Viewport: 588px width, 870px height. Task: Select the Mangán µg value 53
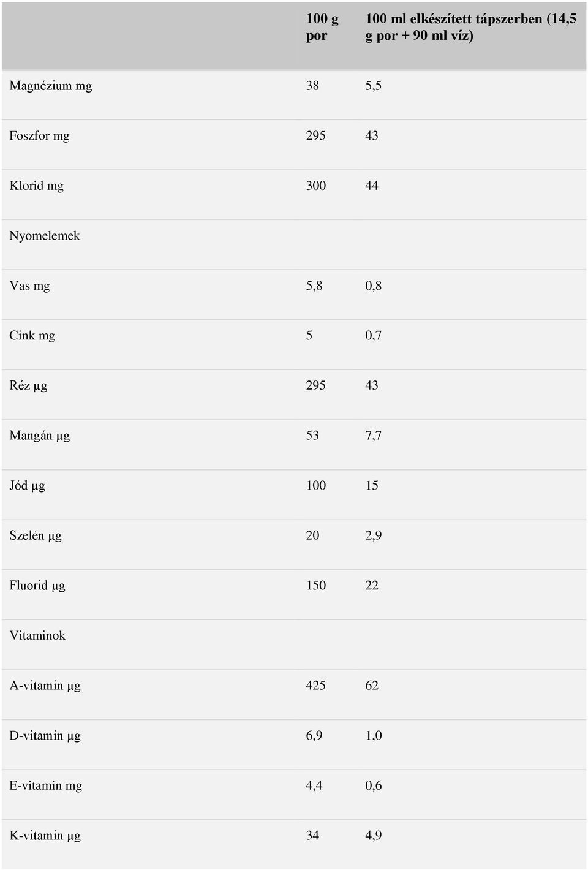(x=312, y=436)
